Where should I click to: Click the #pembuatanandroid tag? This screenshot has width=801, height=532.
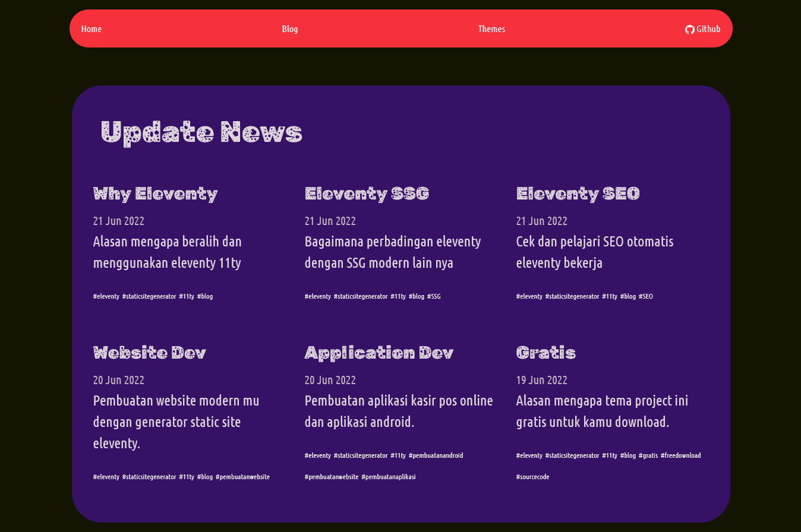(436, 455)
